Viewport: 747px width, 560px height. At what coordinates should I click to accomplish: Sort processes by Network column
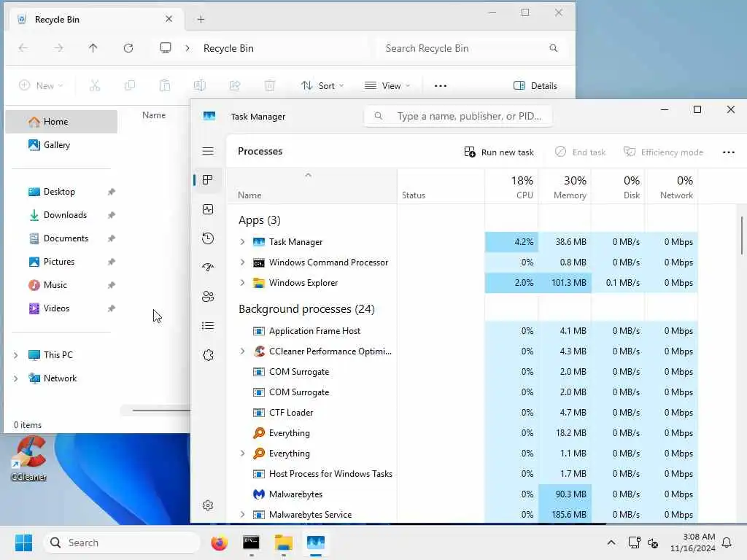(672, 187)
